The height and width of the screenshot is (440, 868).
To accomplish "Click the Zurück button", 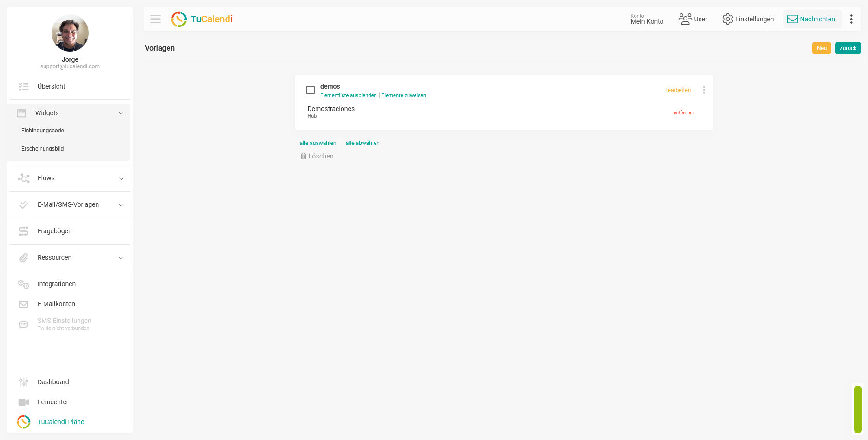I will point(848,48).
